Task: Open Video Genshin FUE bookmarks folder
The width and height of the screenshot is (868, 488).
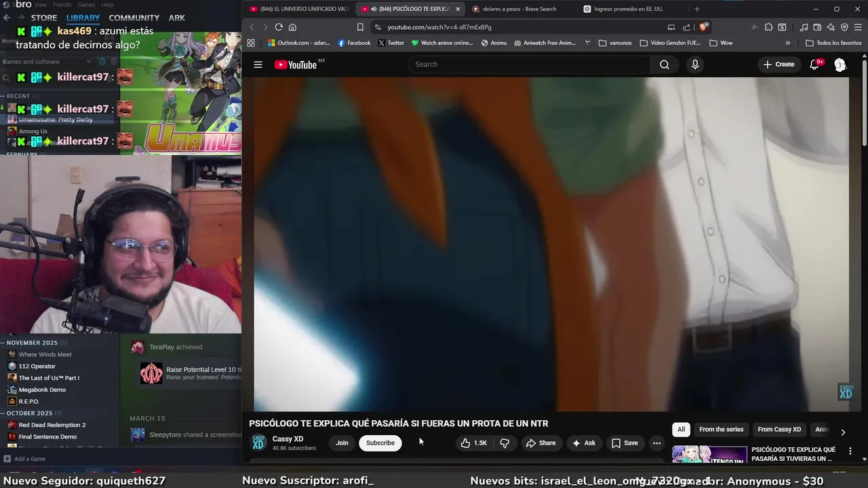Action: [x=669, y=43]
